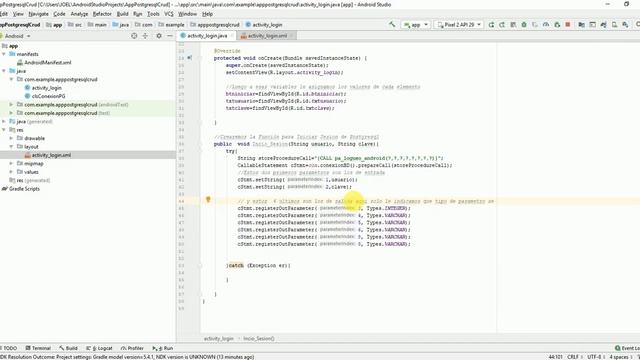Click the red Stop button

pyautogui.click(x=568, y=24)
